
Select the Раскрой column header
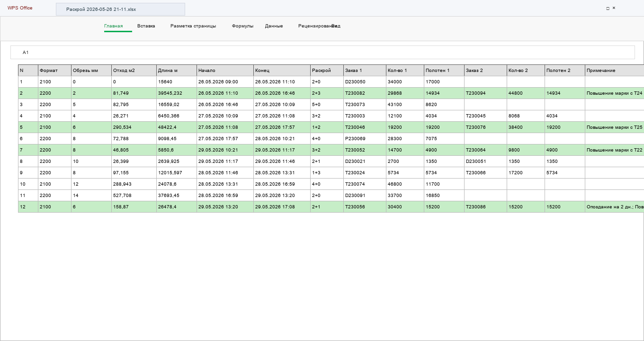(x=327, y=71)
